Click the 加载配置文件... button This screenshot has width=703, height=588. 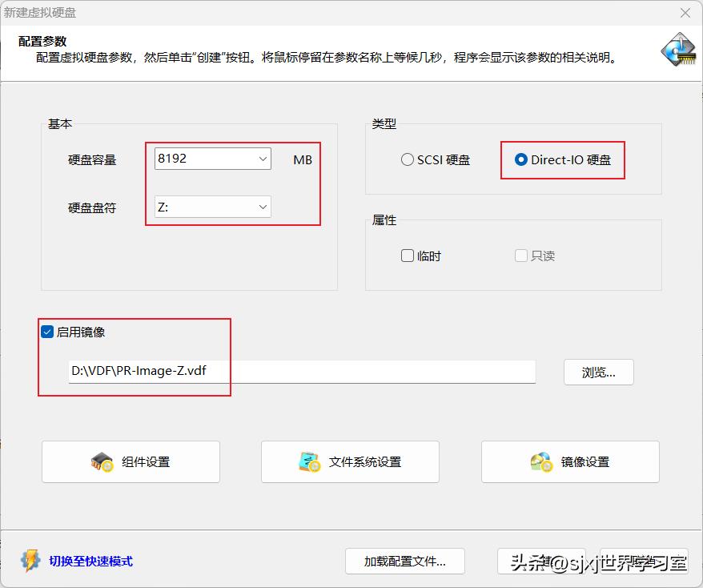pyautogui.click(x=404, y=562)
